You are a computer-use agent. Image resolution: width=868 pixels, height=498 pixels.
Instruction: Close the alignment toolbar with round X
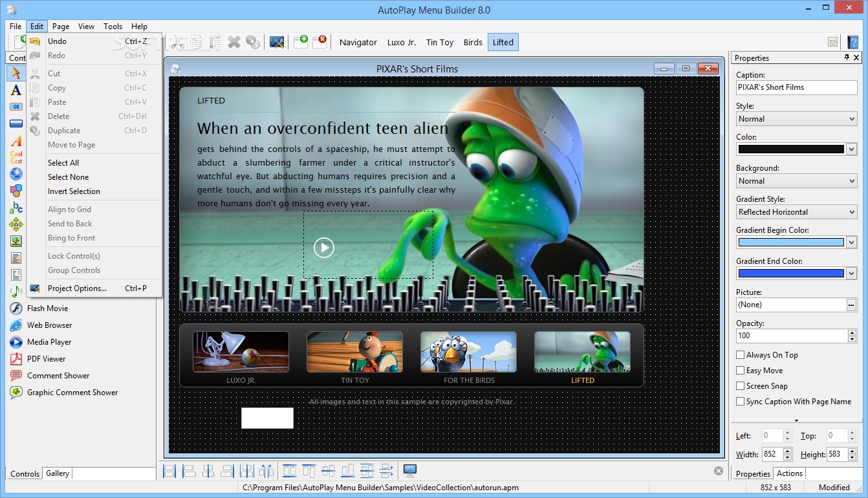pyautogui.click(x=719, y=471)
